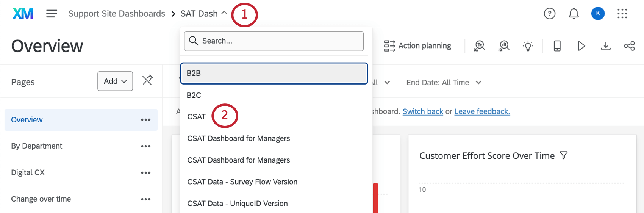Click the lightbulb insights icon
This screenshot has height=213, width=644.
pos(528,46)
